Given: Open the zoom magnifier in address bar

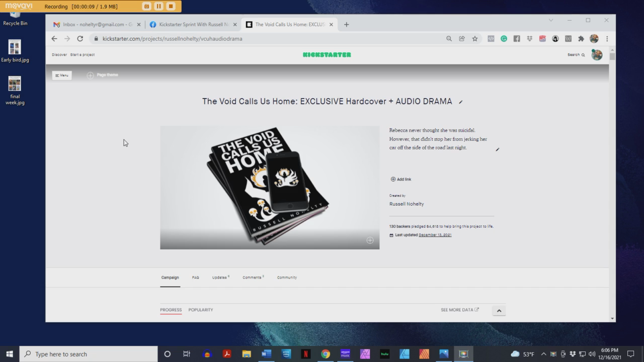Looking at the screenshot, I should click(x=449, y=39).
